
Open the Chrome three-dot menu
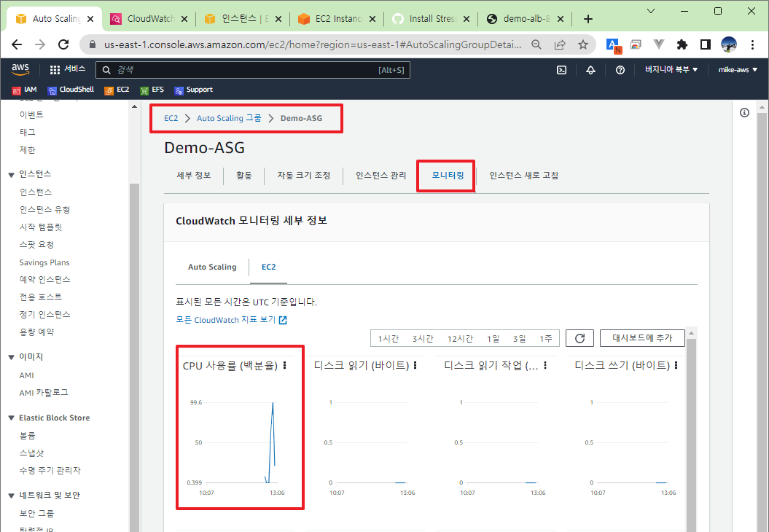752,44
